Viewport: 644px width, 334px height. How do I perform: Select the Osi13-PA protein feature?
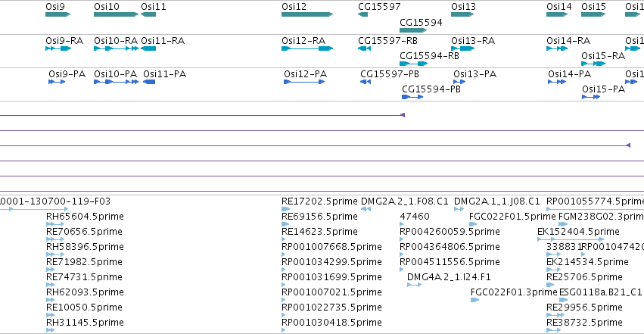coord(459,82)
